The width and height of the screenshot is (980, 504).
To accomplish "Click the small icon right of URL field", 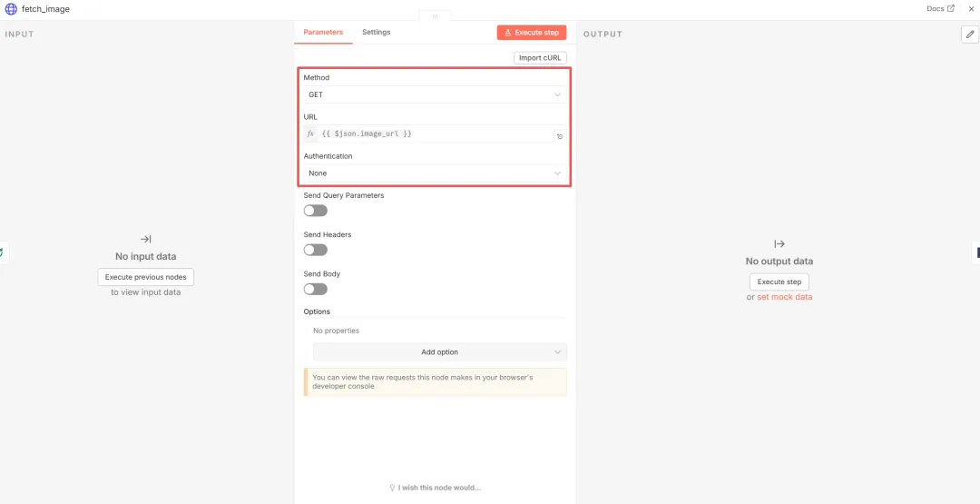I will [x=560, y=135].
